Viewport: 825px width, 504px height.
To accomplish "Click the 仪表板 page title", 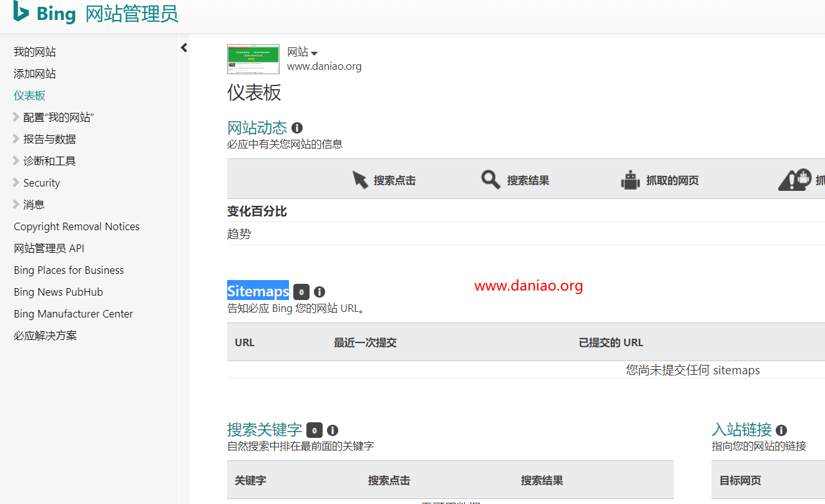I will coord(254,92).
